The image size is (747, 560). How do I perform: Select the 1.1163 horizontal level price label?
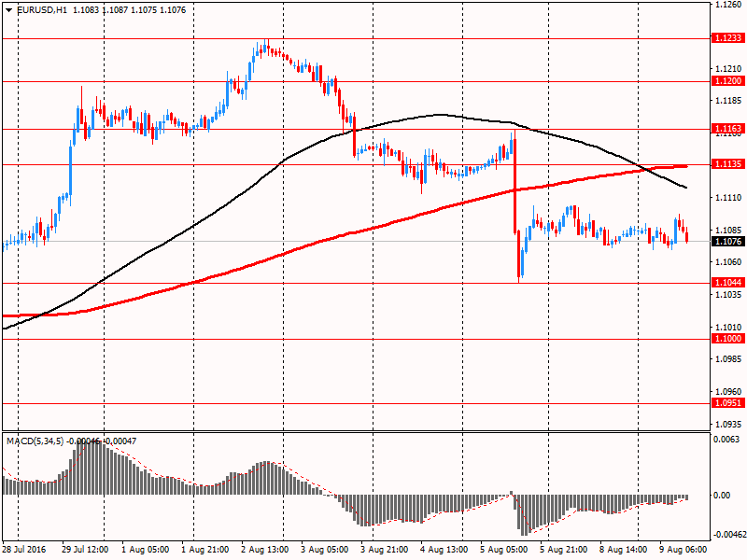point(728,129)
